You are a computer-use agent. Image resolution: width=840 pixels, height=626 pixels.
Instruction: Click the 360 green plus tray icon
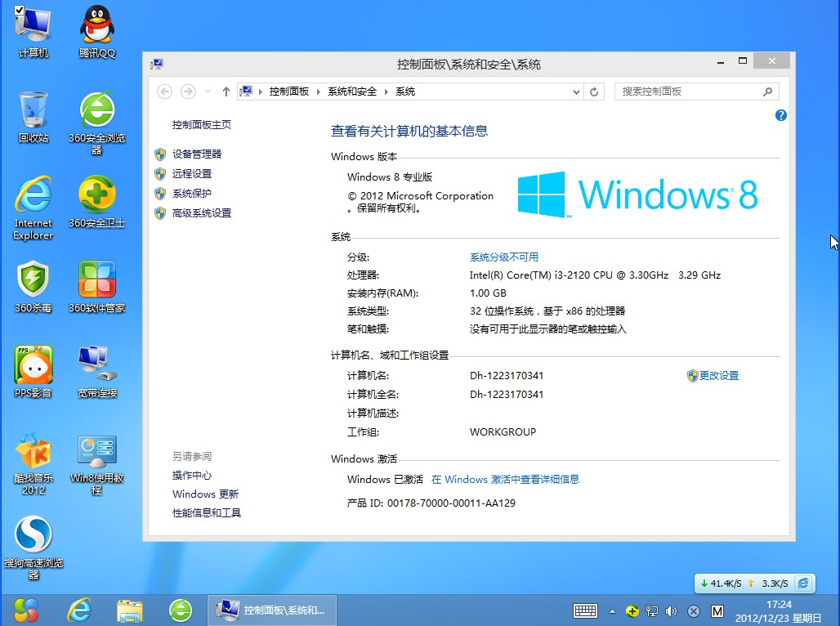tap(632, 611)
